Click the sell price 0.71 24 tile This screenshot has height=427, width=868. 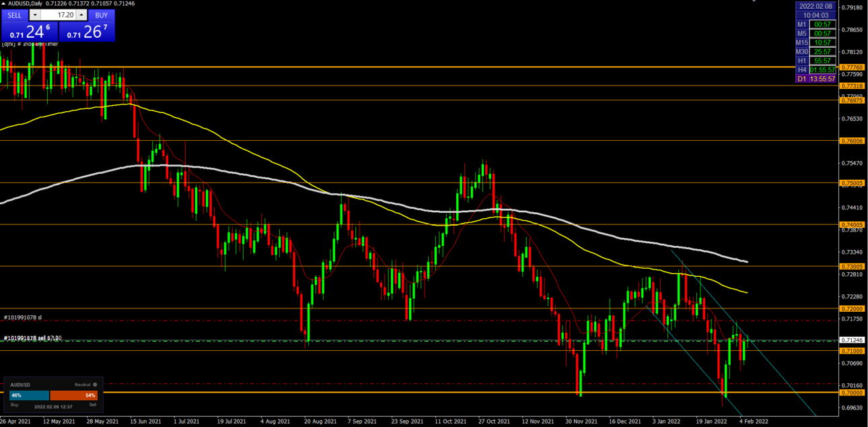point(29,31)
